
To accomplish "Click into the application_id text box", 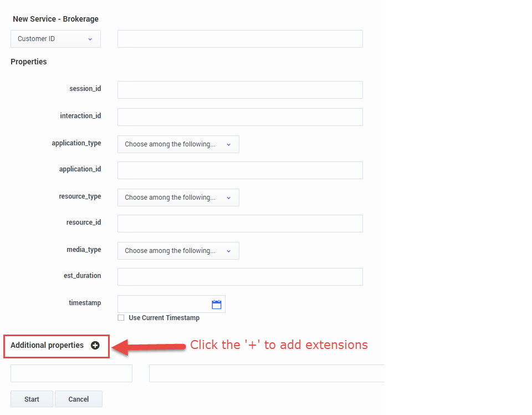I will tap(240, 170).
